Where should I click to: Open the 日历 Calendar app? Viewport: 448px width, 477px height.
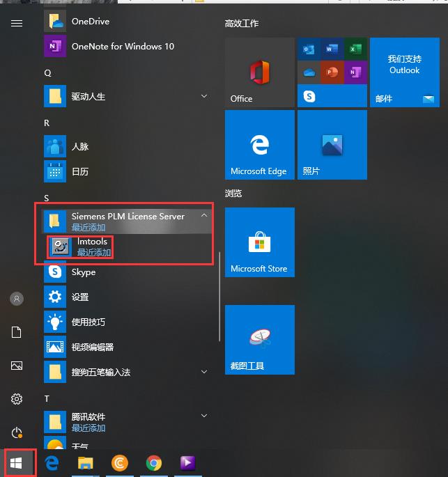tap(128, 171)
